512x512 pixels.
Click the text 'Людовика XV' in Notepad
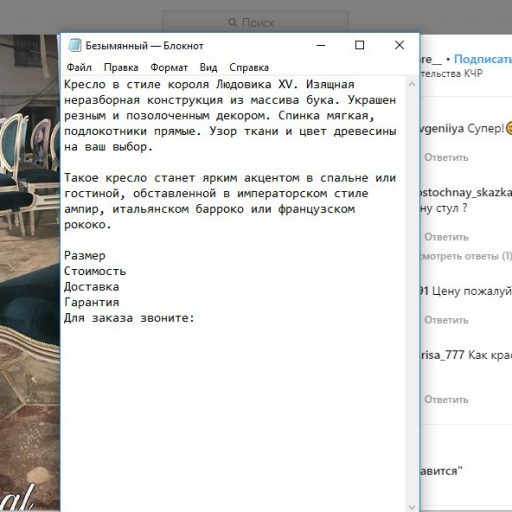click(254, 84)
